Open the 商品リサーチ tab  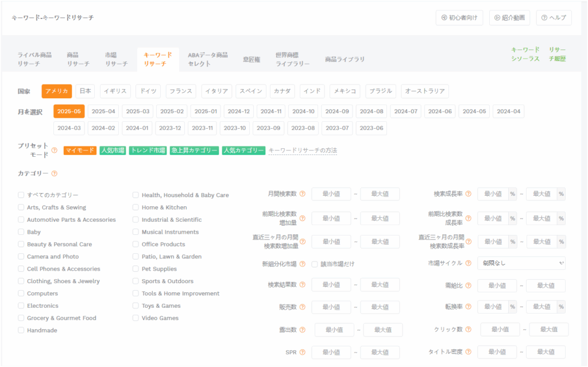click(78, 59)
